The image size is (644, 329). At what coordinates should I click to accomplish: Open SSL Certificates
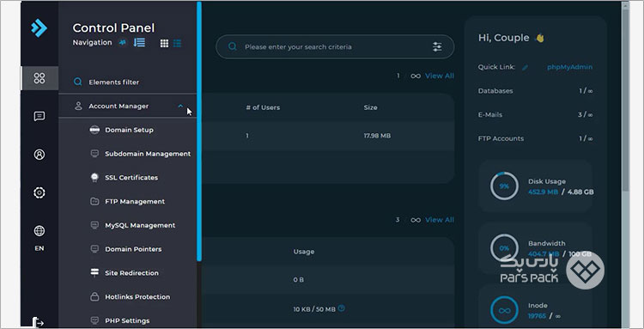coord(131,178)
